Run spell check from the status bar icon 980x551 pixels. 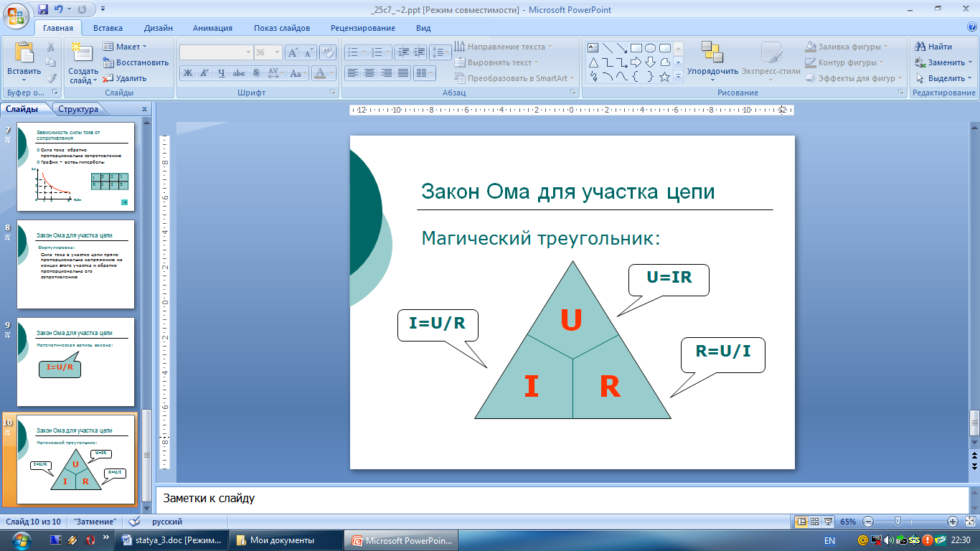133,522
